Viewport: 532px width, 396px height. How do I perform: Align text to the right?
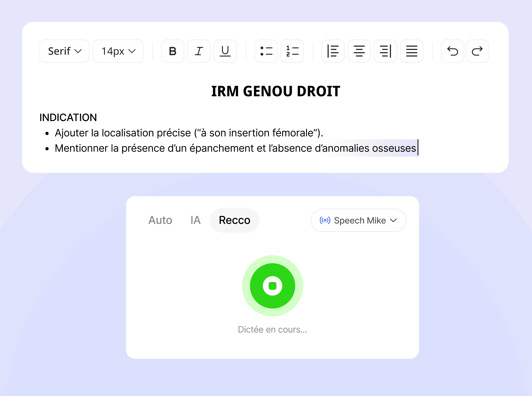(385, 51)
